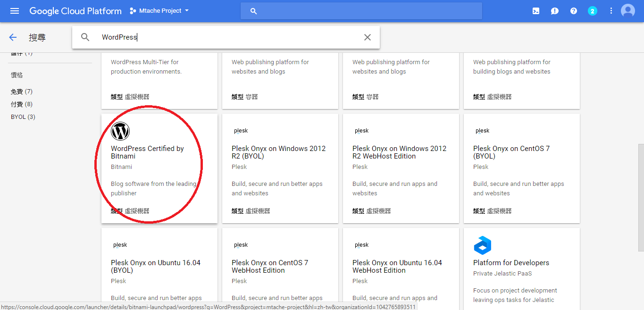Viewport: 644px width, 310px height.
Task: Click plesk logo on Windows 2012 R2 (BYOL) card
Action: [241, 131]
